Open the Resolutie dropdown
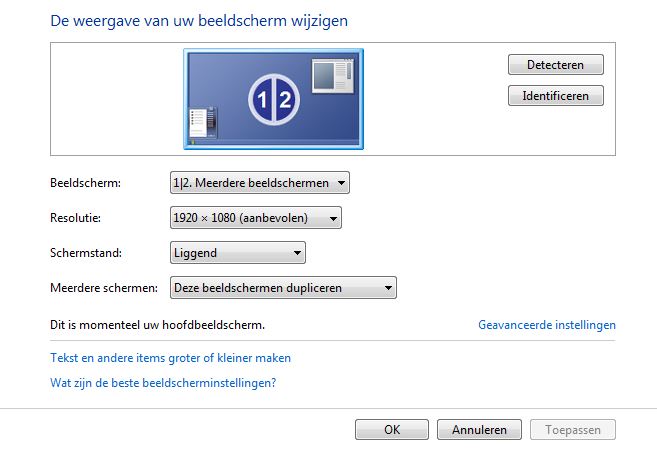 point(256,218)
